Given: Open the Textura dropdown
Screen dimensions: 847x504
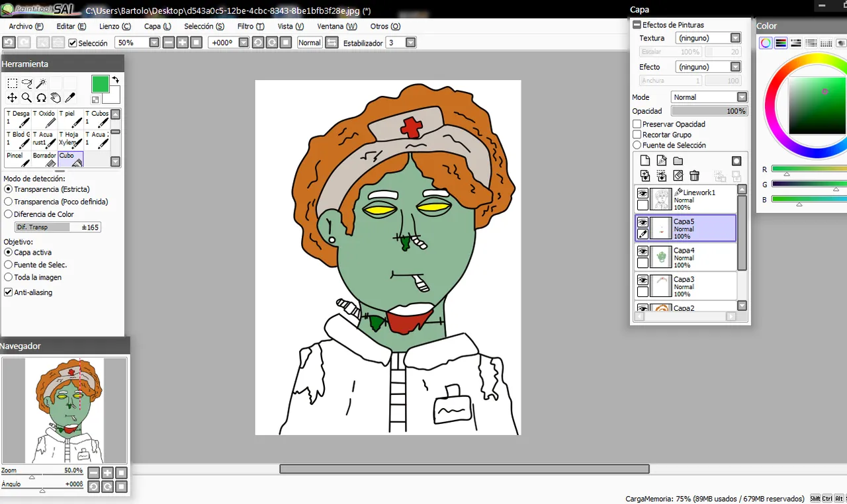Looking at the screenshot, I should pyautogui.click(x=735, y=38).
